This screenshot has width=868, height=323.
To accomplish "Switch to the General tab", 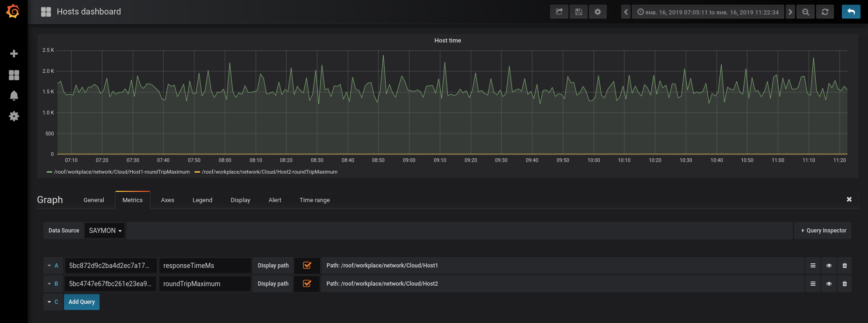I will (94, 200).
